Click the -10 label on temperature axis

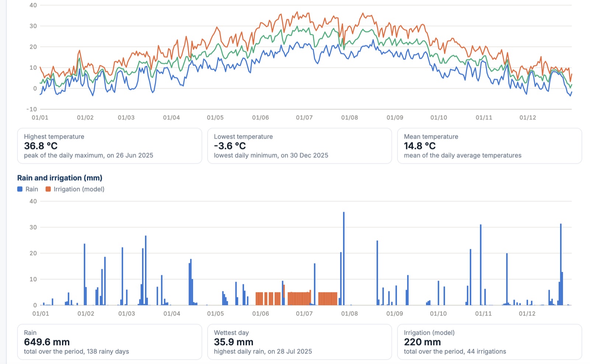(x=32, y=109)
